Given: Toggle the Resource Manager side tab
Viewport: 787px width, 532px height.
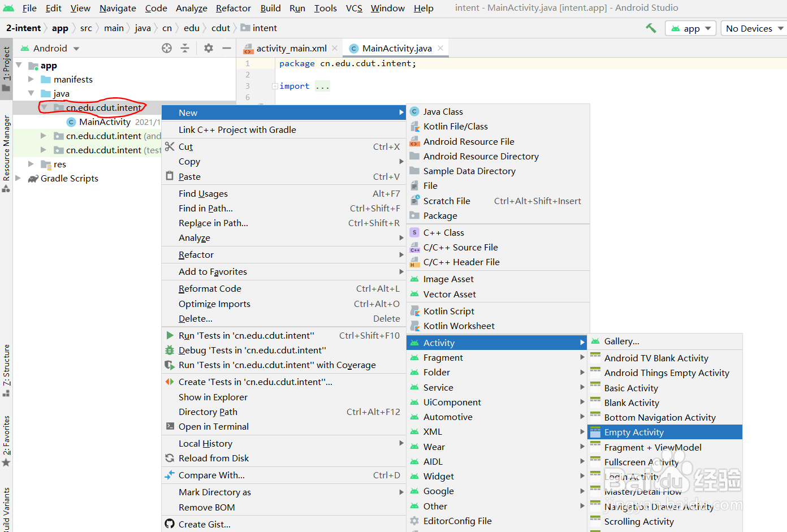Looking at the screenshot, I should pyautogui.click(x=6, y=154).
